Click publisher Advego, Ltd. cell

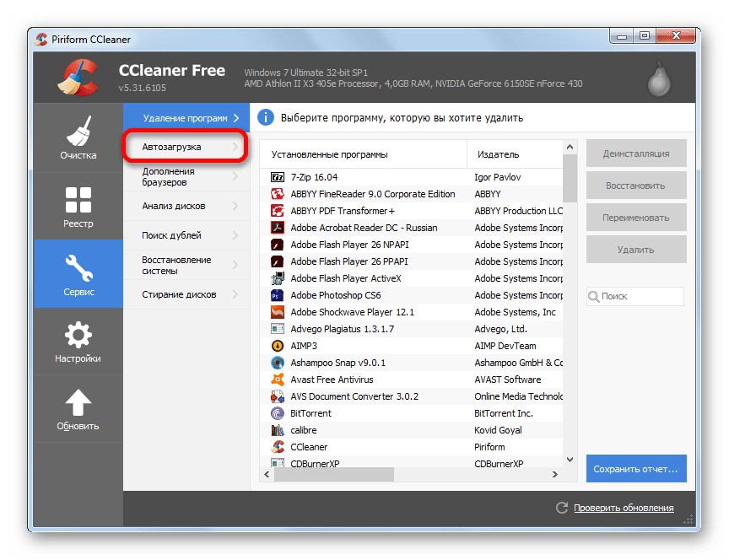[500, 329]
